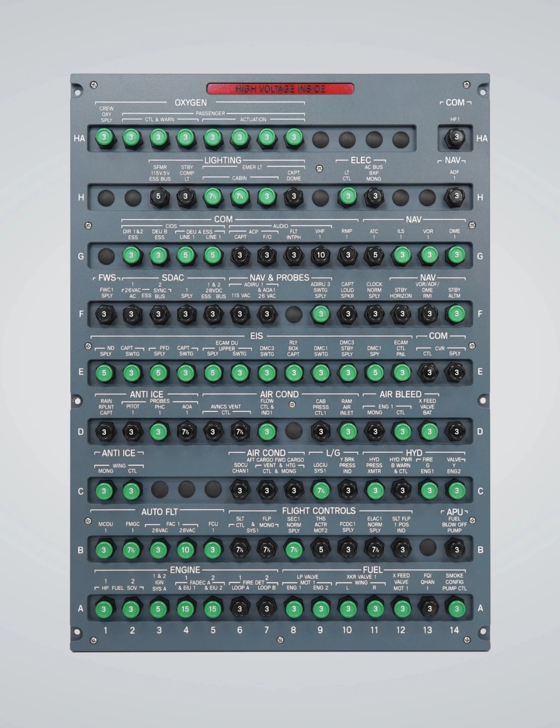Image resolution: width=560 pixels, height=728 pixels.
Task: Toggle the ATC 1 breaker
Action: click(x=375, y=255)
